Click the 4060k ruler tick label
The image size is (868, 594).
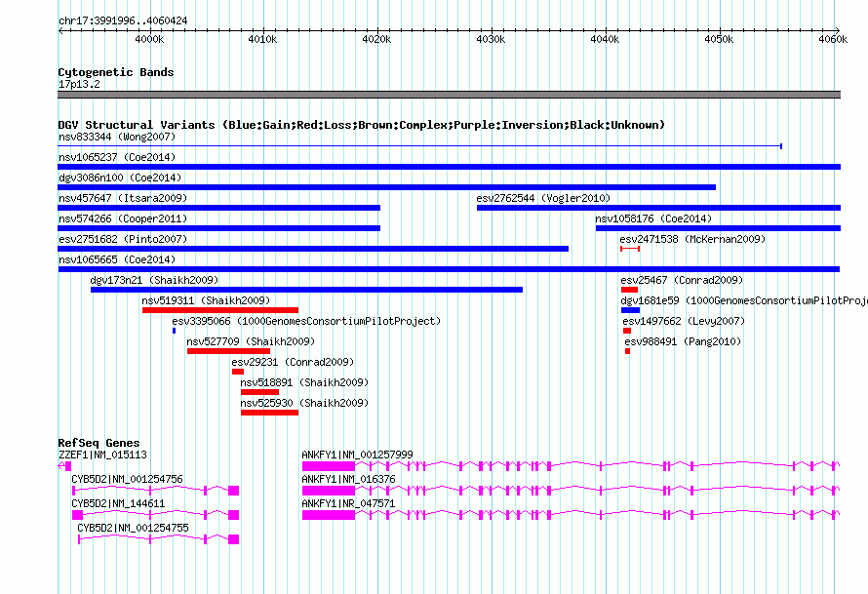[x=833, y=39]
